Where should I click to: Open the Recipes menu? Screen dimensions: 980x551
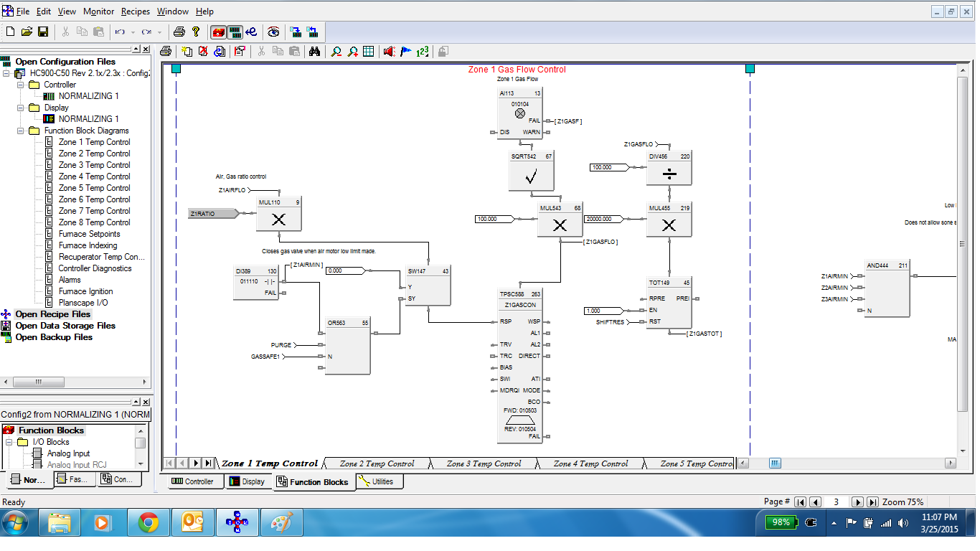pos(135,11)
